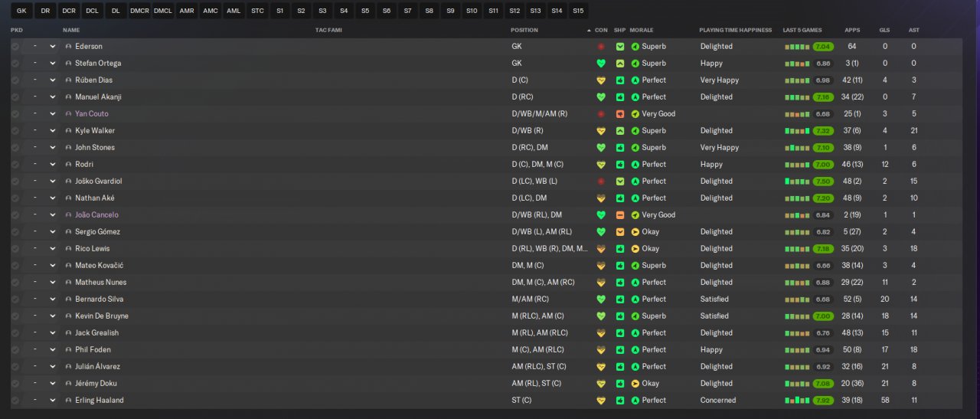
Task: Click Ederson's red condition icon
Action: point(601,47)
